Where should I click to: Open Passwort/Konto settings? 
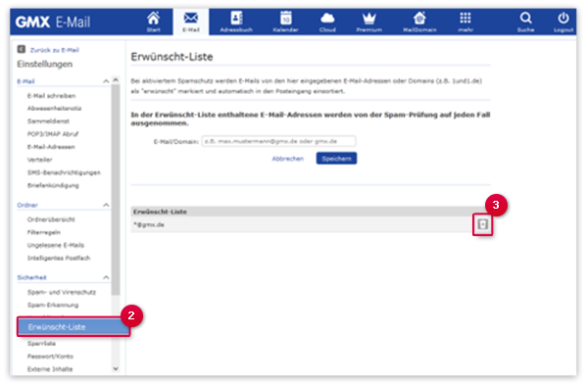(x=50, y=357)
